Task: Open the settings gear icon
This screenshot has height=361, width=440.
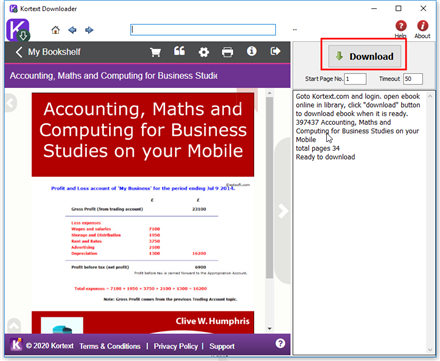Action: click(x=204, y=52)
